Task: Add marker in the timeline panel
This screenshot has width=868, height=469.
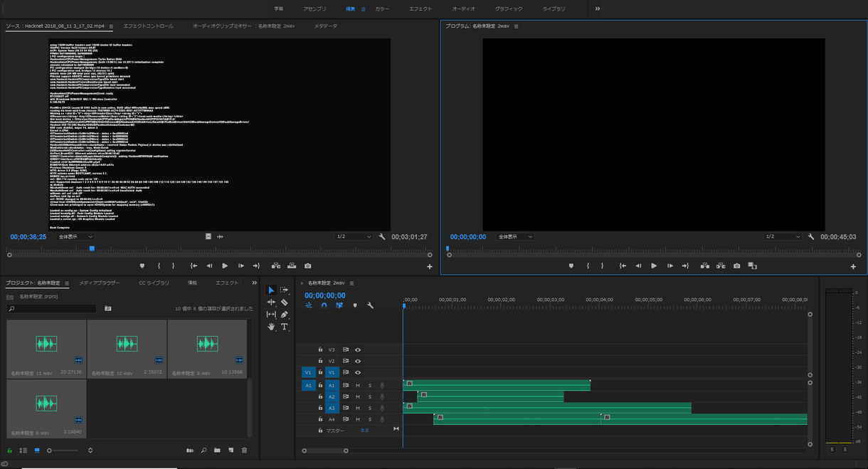Action: pos(355,305)
